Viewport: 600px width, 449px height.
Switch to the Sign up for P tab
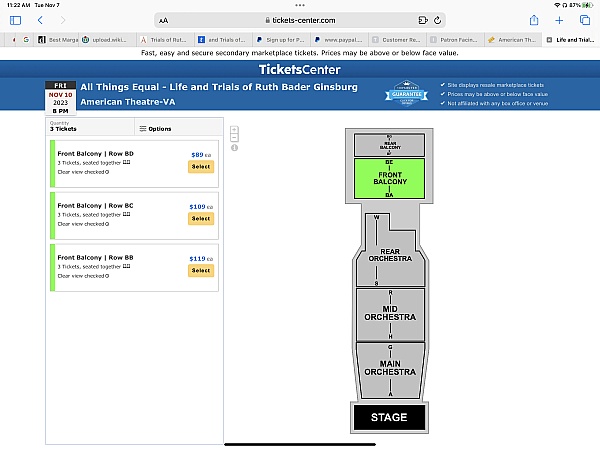[281, 39]
